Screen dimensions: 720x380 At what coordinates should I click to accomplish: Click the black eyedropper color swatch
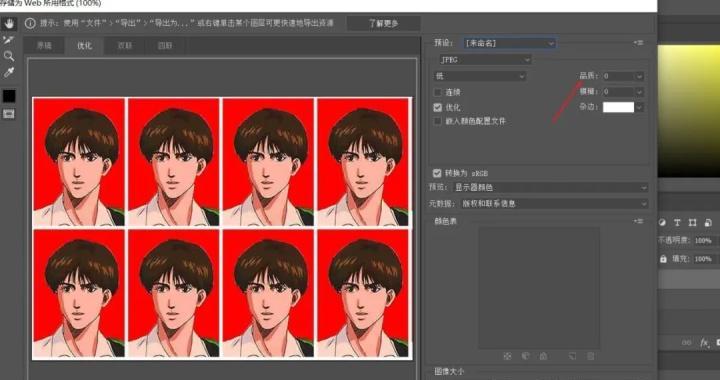click(9, 96)
